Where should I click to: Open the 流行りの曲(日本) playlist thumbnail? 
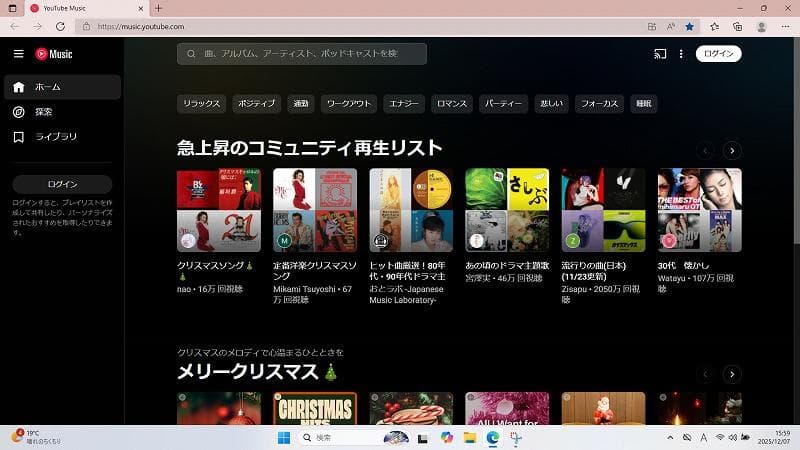604,210
